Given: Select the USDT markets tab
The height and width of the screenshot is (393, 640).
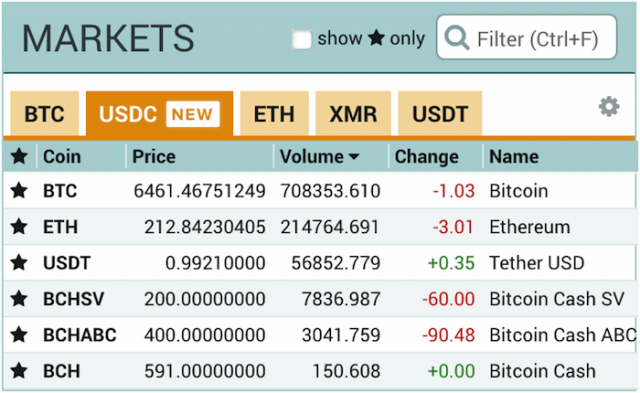Looking at the screenshot, I should [x=440, y=113].
